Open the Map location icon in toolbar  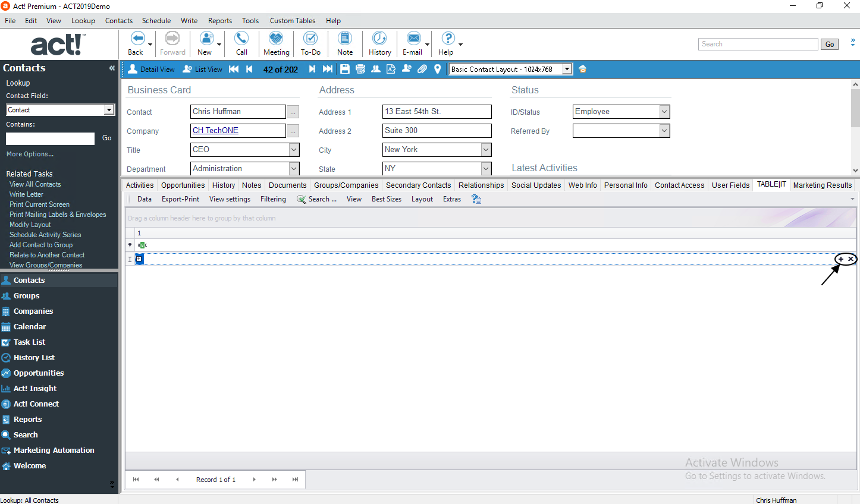(x=437, y=69)
